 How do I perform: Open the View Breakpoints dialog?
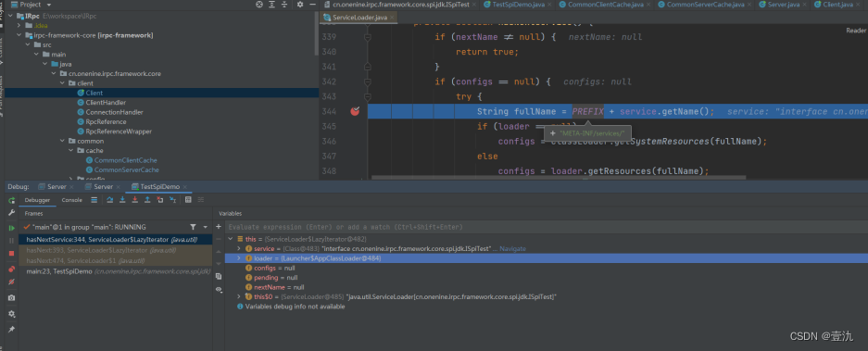coord(12,270)
